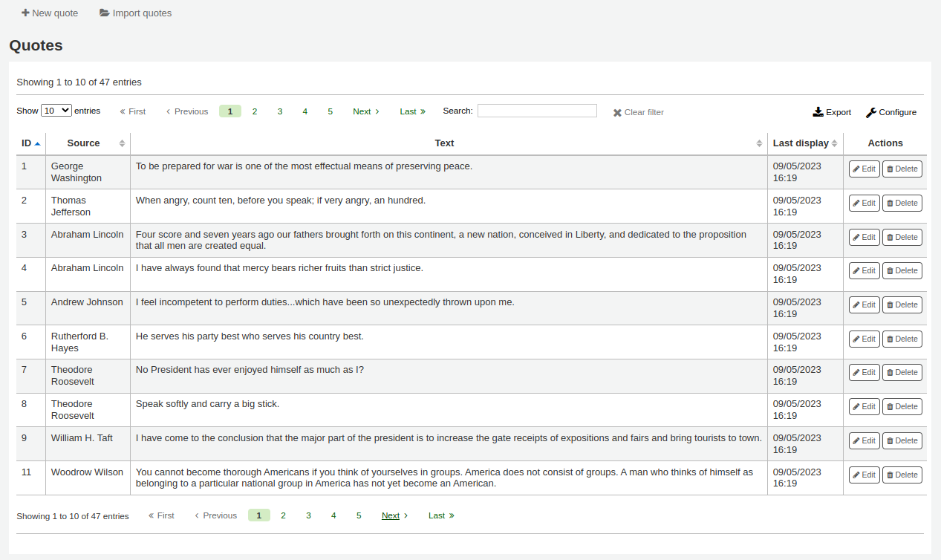Viewport: 941px width, 560px height.
Task: Toggle sorting on the Source column
Action: [x=83, y=143]
